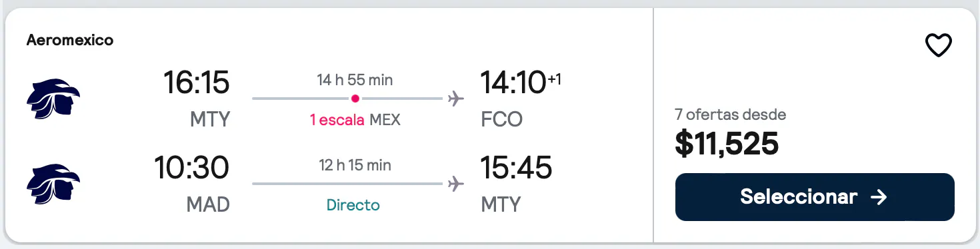
Task: Click the return airplane icon toward MTY
Action: pyautogui.click(x=456, y=183)
